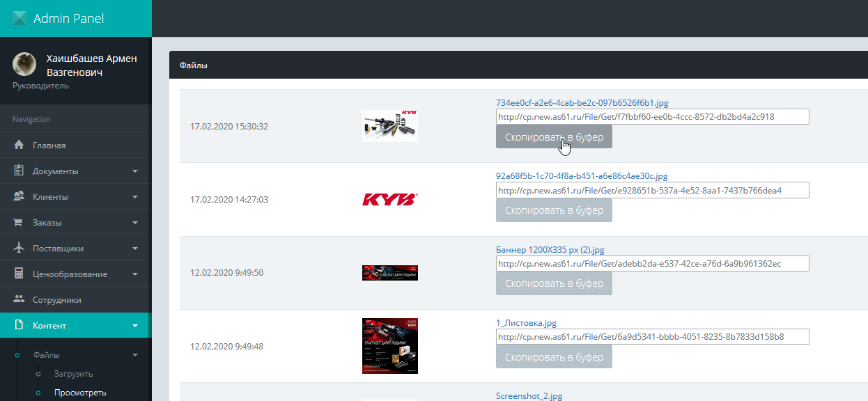Click the shopping cart icon beside Заказы
This screenshot has width=868, height=401.
(20, 223)
